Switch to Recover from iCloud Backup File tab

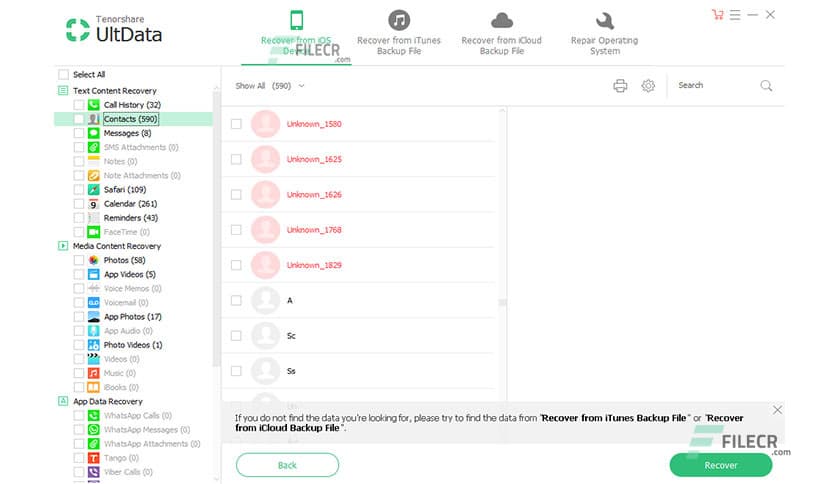(502, 33)
